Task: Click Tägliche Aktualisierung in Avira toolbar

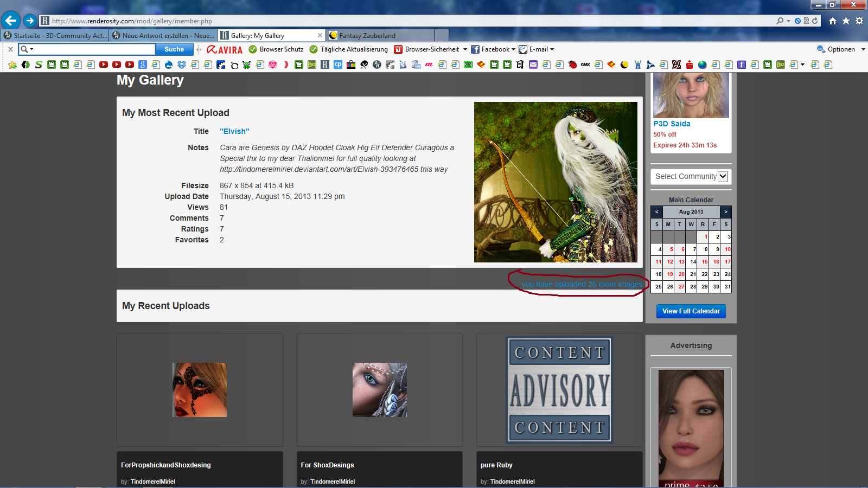Action: click(349, 49)
